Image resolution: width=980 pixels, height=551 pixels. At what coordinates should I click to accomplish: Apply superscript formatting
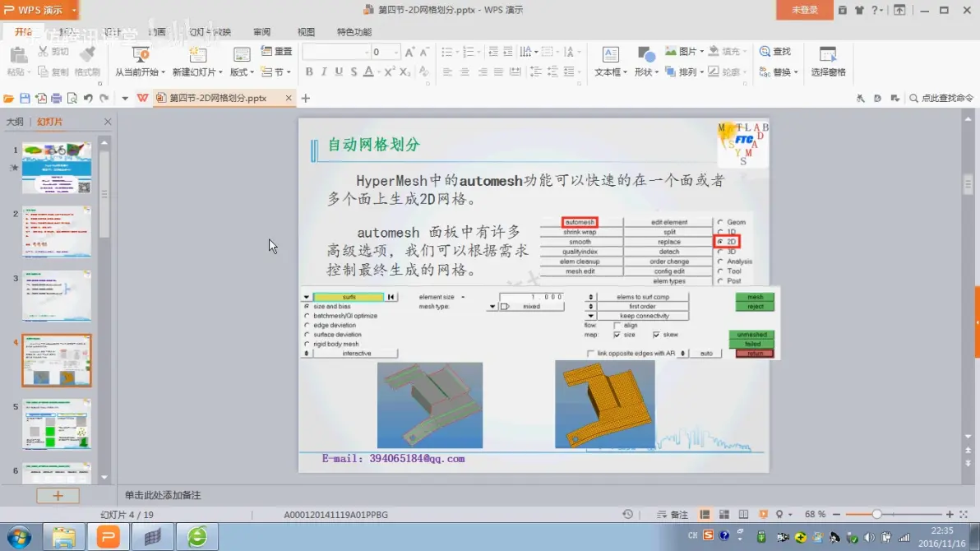coord(389,72)
